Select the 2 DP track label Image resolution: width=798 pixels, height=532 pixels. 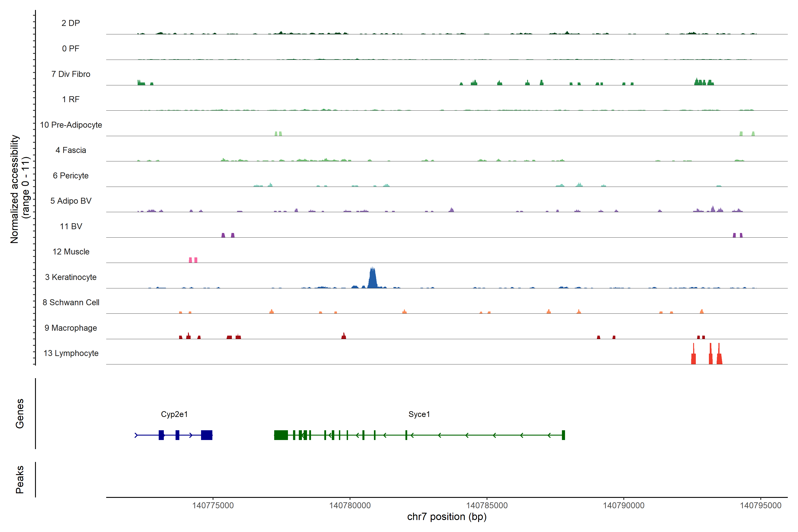pyautogui.click(x=70, y=23)
